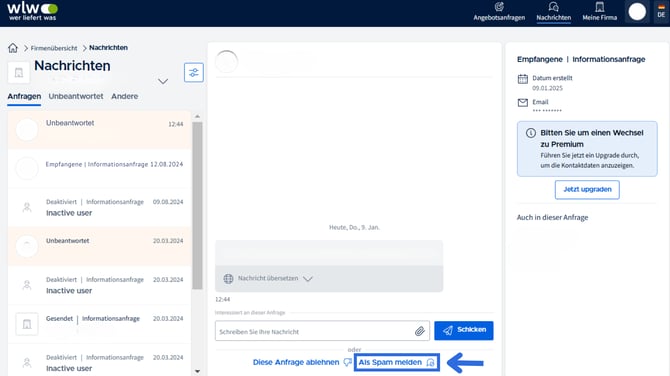Viewport: 670px width, 376px height.
Task: Click the wlw wer liefert was logo
Action: (x=32, y=12)
